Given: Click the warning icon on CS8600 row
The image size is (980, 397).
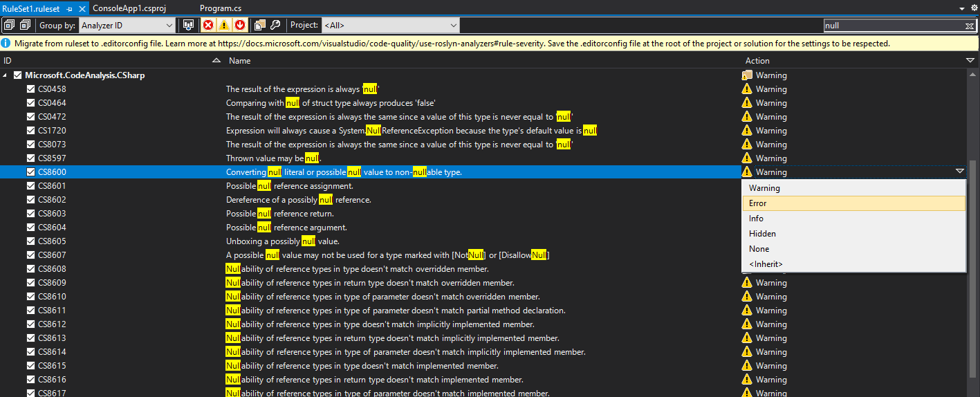Looking at the screenshot, I should (747, 172).
